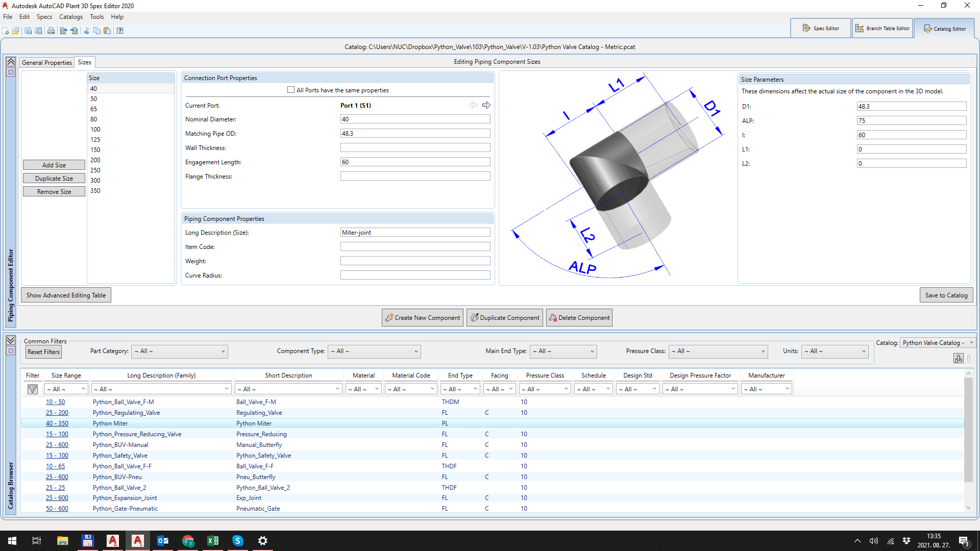Switch to the General Properties tab
980x551 pixels.
[x=47, y=62]
